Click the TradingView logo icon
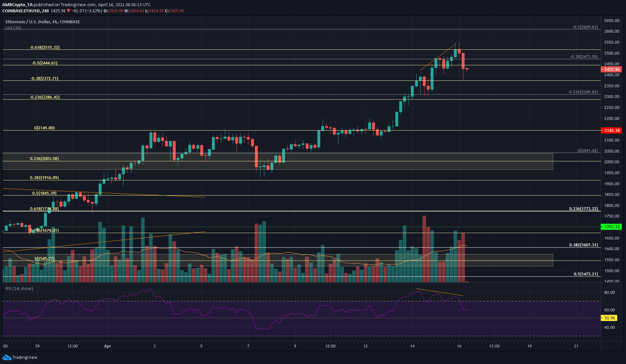The height and width of the screenshot is (364, 626). 6,357
